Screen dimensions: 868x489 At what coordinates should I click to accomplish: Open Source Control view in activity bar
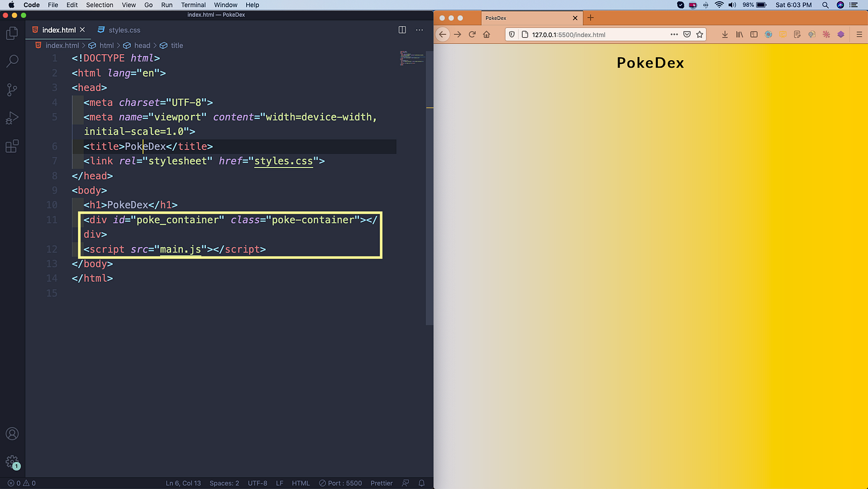(12, 89)
